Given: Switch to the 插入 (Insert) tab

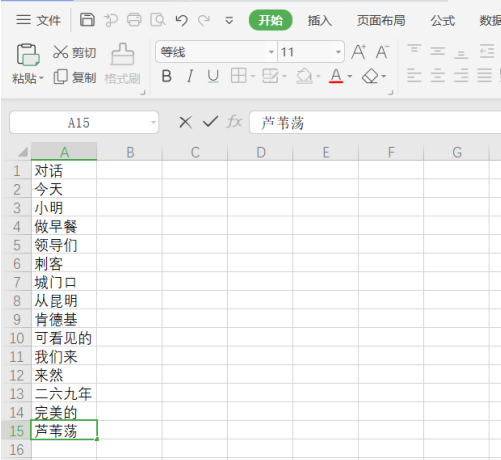Looking at the screenshot, I should click(319, 21).
